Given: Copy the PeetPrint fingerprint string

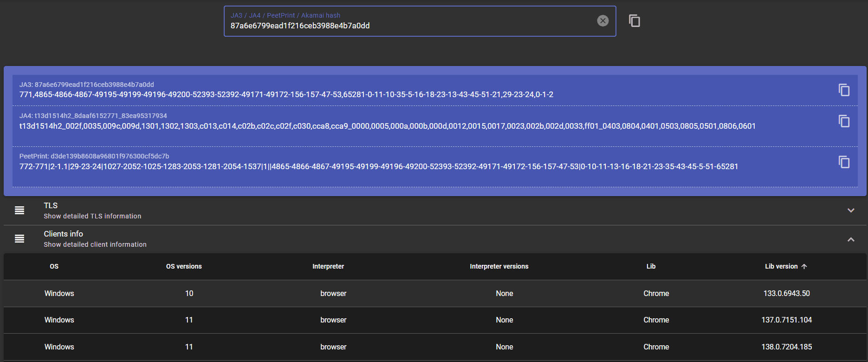Looking at the screenshot, I should (844, 162).
